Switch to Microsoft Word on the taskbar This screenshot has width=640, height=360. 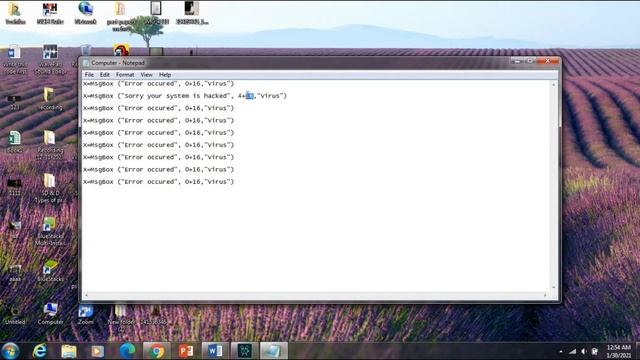pos(215,351)
